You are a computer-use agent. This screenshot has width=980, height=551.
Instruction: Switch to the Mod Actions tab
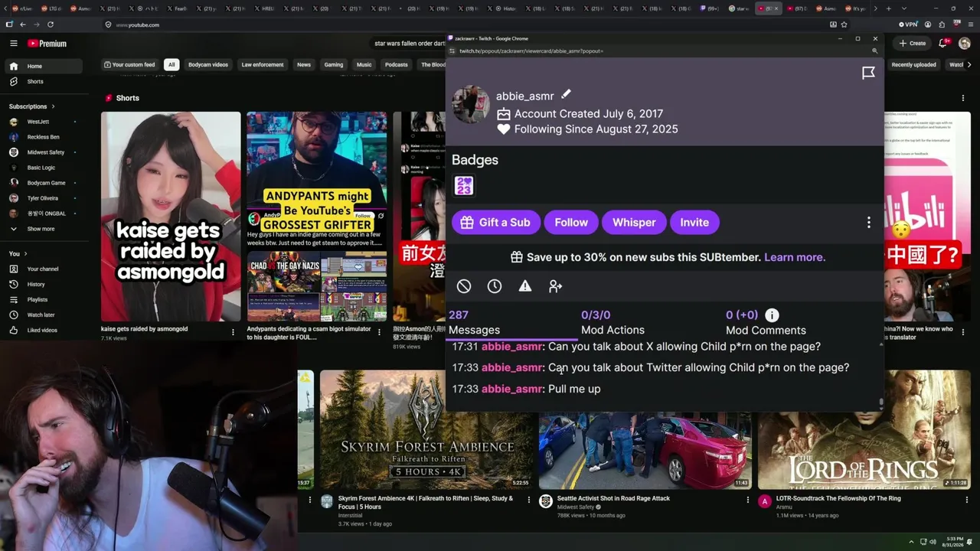pos(612,322)
